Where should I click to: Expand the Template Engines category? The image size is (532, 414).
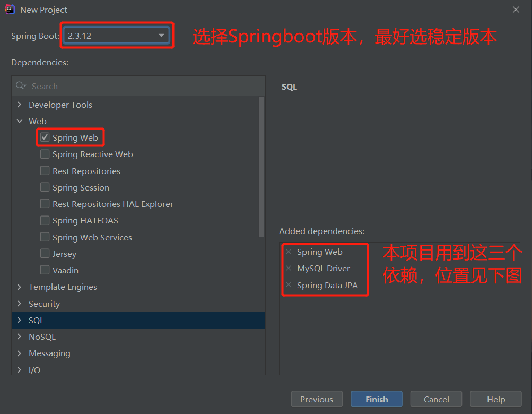pyautogui.click(x=20, y=287)
